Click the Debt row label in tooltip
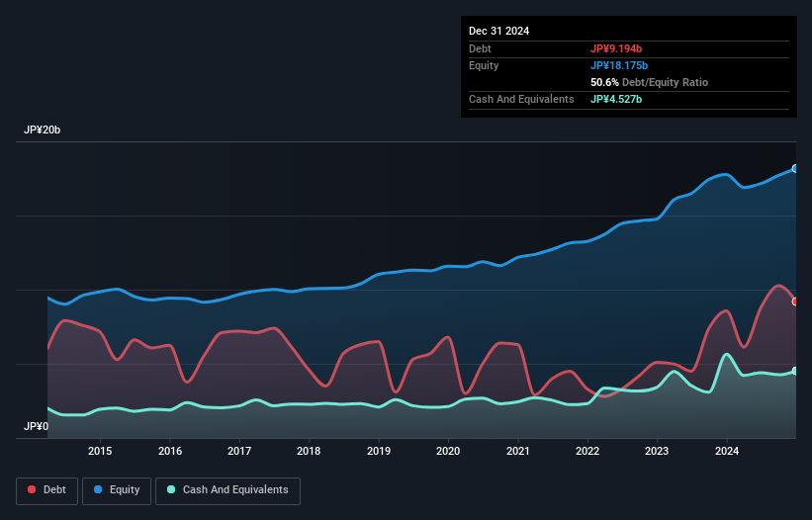The height and width of the screenshot is (520, 812). tap(480, 48)
